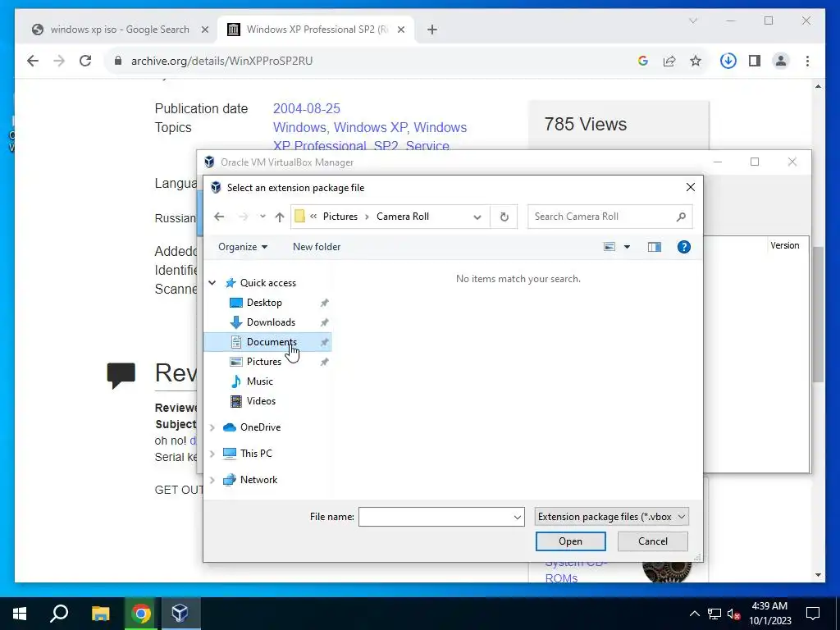Select Desktop in Quick access

(264, 303)
